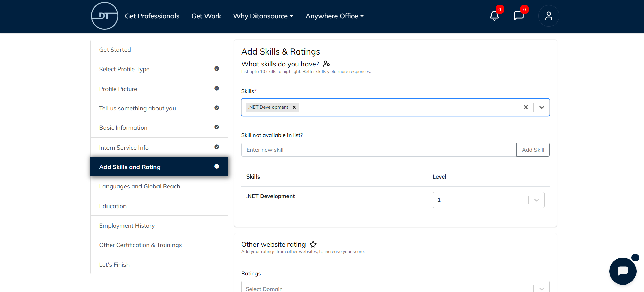This screenshot has width=644, height=292.
Task: Open the Get Started step
Action: click(x=159, y=50)
